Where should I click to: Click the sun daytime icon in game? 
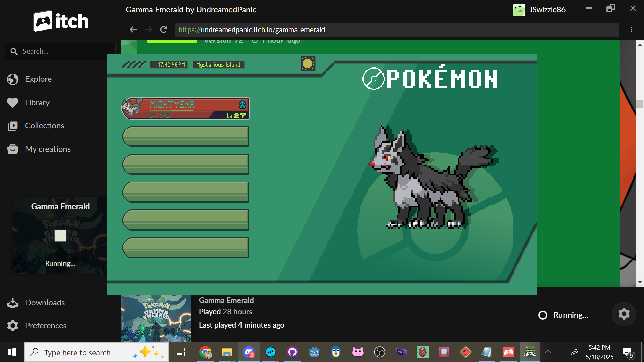(x=308, y=64)
